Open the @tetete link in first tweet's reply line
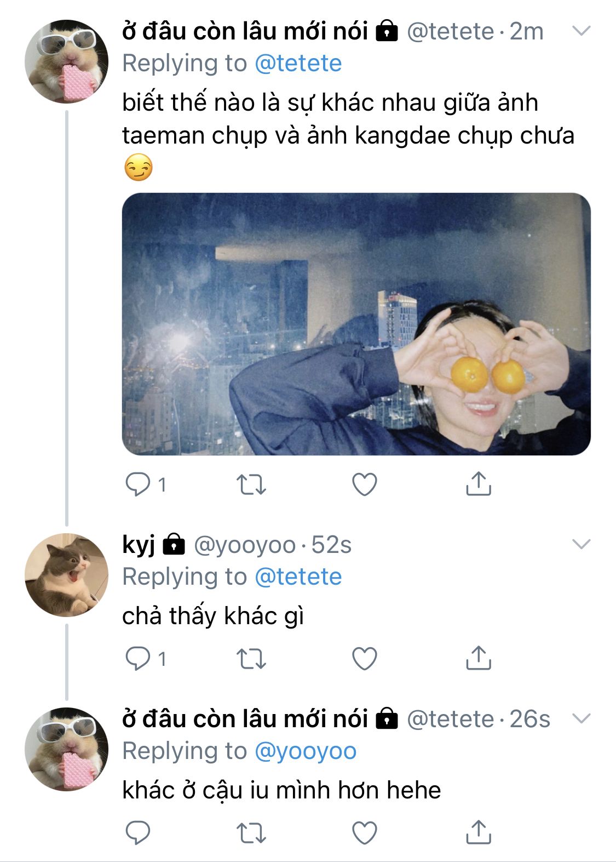The image size is (616, 862). (x=298, y=64)
